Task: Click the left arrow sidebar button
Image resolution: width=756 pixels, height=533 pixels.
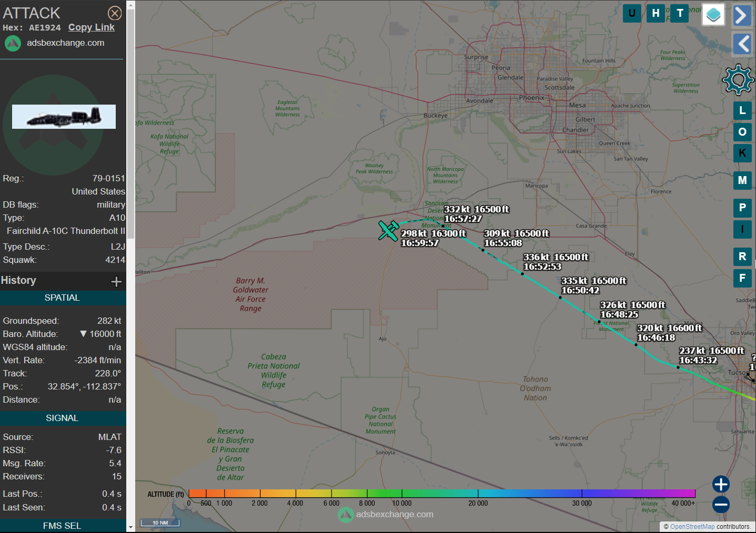Action: coord(742,44)
